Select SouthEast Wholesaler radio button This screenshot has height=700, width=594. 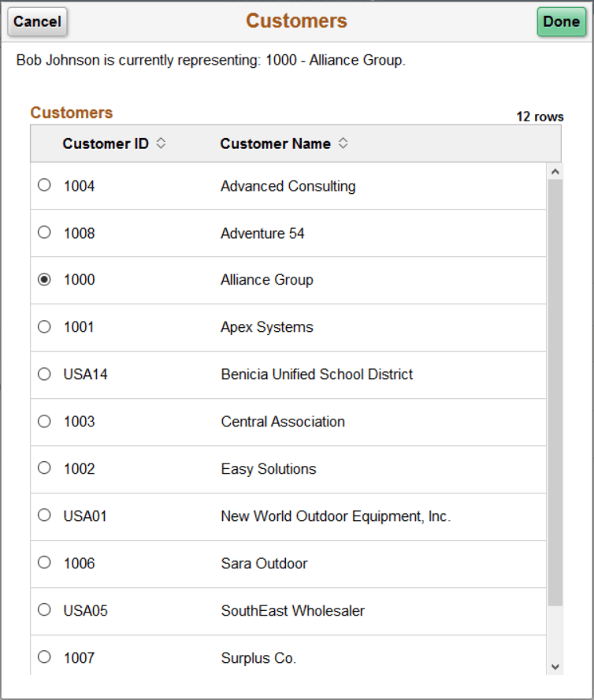[44, 610]
